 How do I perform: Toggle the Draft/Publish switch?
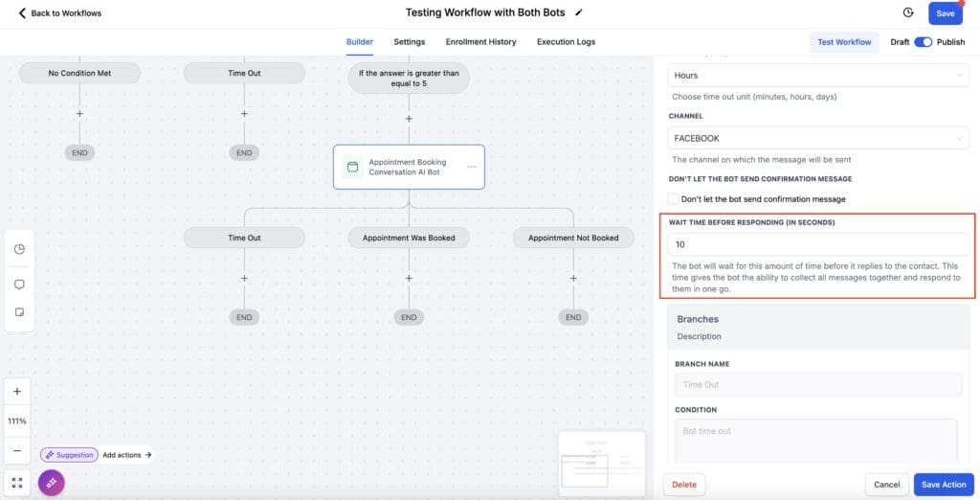pos(923,42)
